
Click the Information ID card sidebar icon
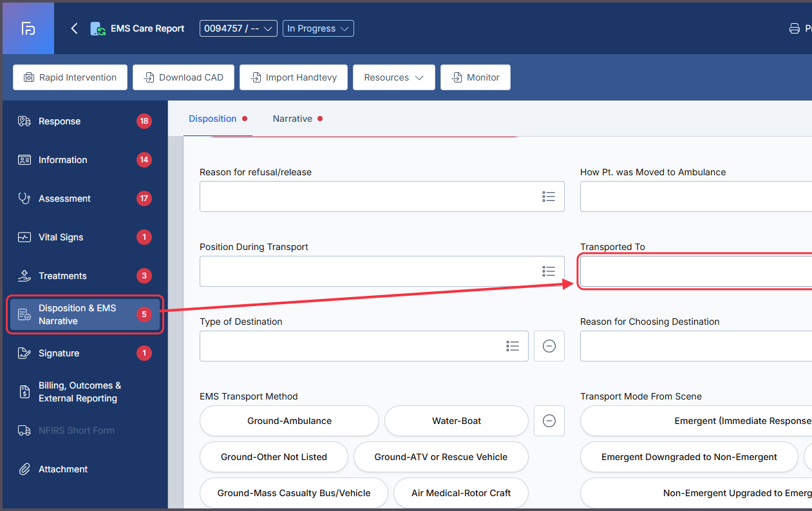pos(24,160)
